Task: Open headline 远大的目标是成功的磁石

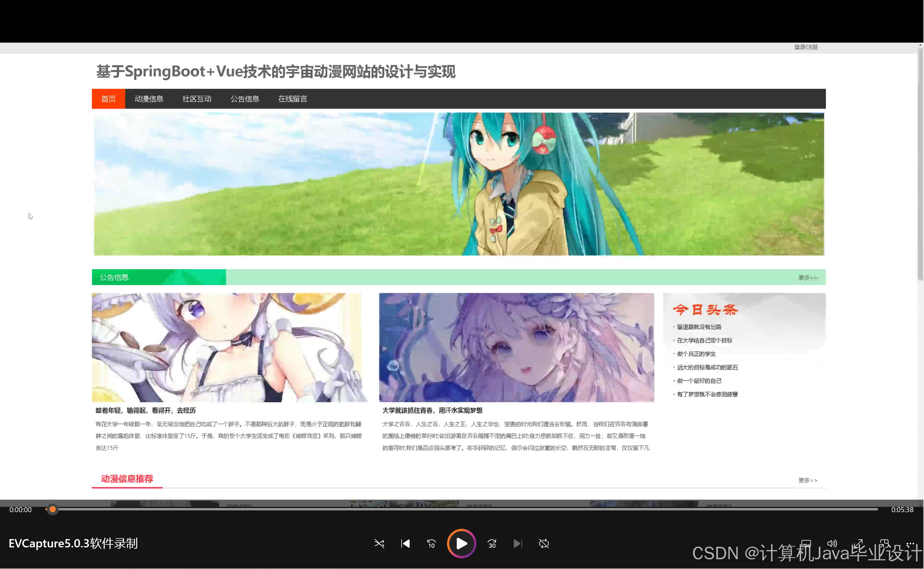Action: [x=707, y=367]
